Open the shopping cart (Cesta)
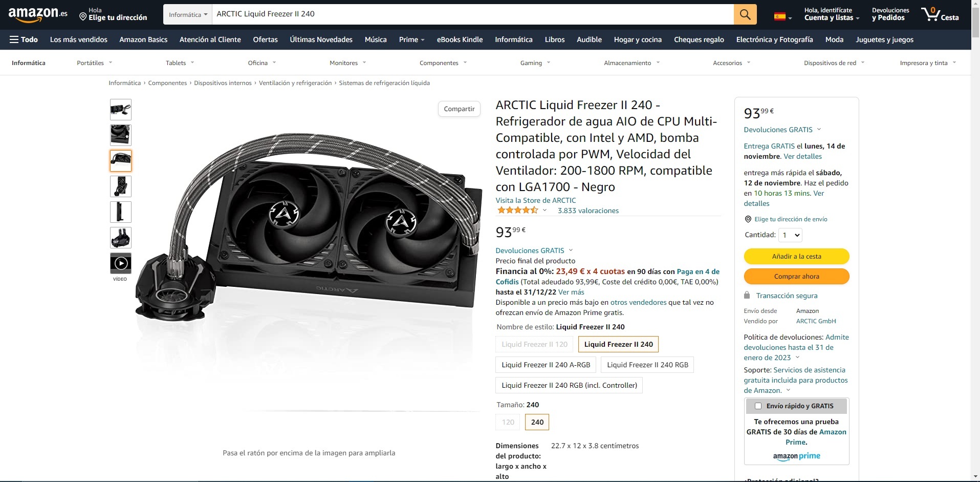980x482 pixels. [x=940, y=14]
